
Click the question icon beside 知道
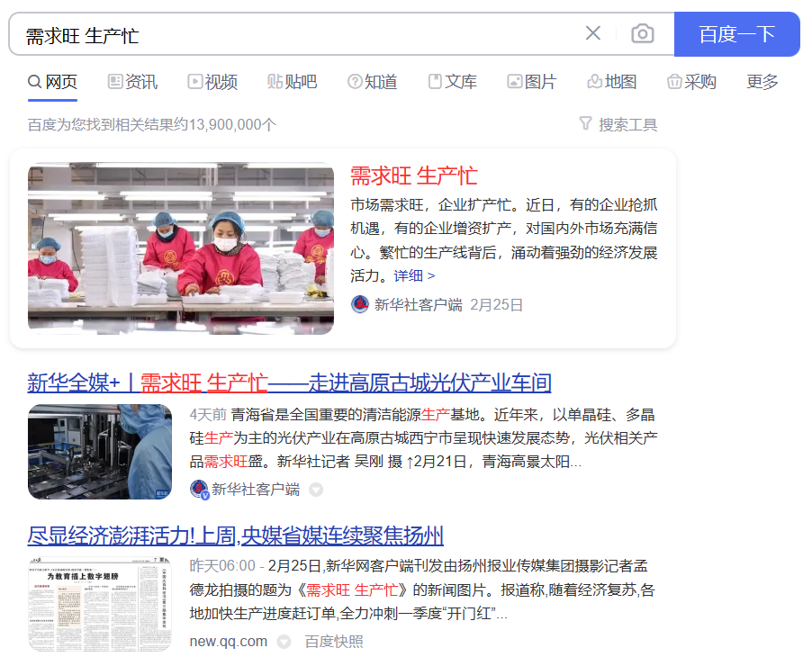pyautogui.click(x=355, y=81)
